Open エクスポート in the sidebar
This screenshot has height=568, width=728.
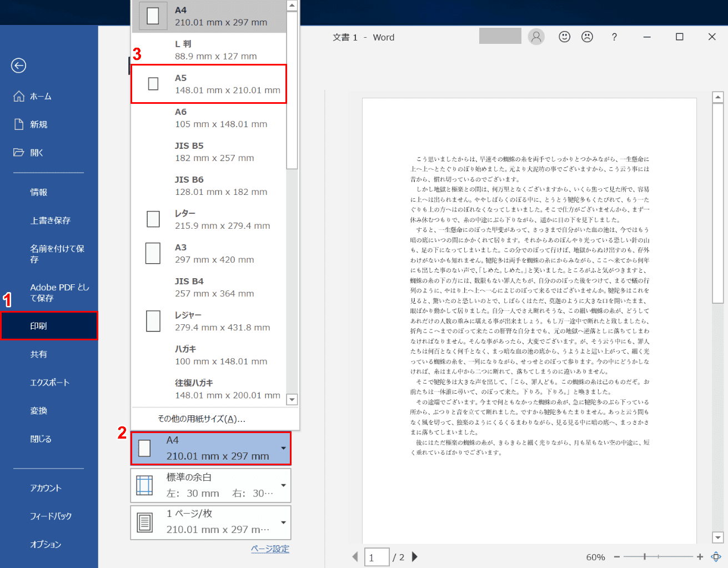point(49,383)
